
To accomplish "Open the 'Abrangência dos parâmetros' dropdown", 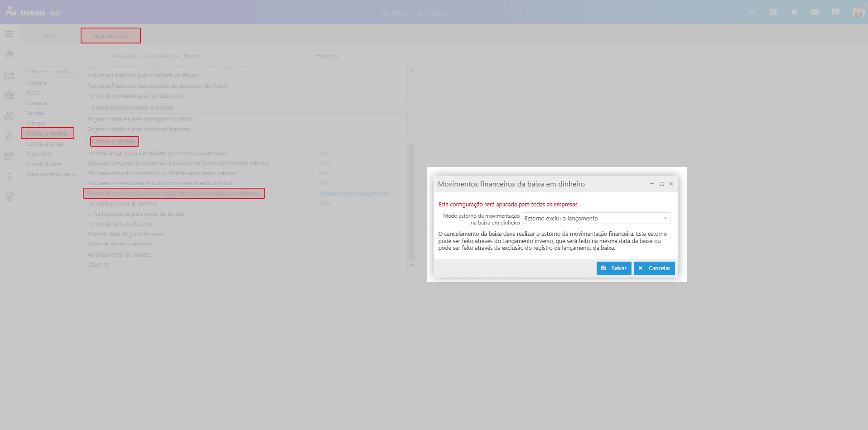I will pos(245,56).
